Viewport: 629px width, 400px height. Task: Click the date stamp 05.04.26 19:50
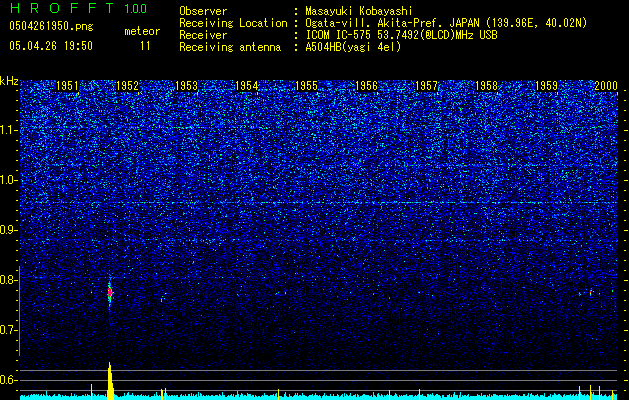point(51,46)
